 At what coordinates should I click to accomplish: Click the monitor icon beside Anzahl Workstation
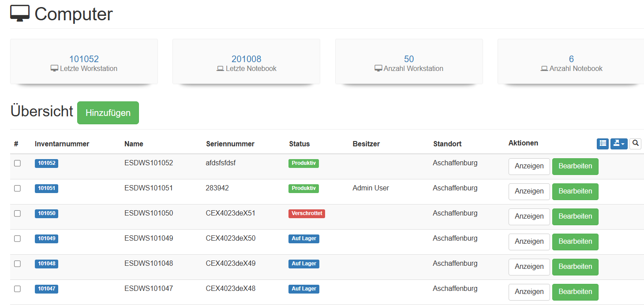click(378, 69)
